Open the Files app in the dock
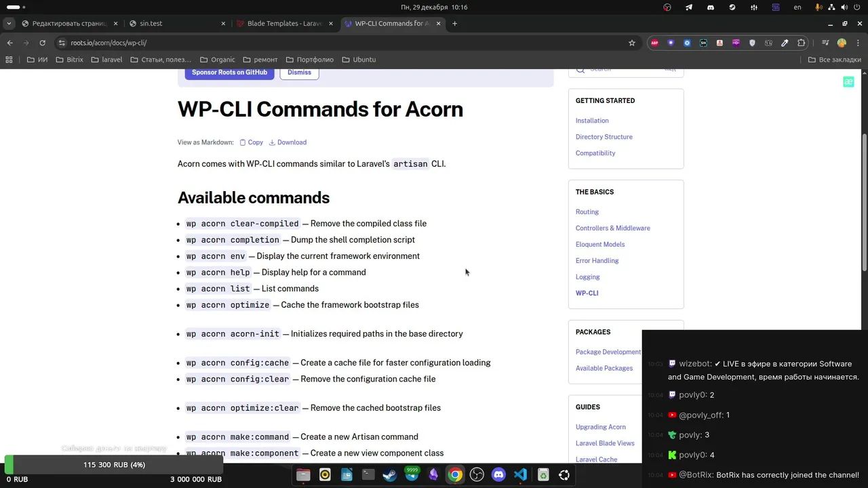 coord(303,475)
